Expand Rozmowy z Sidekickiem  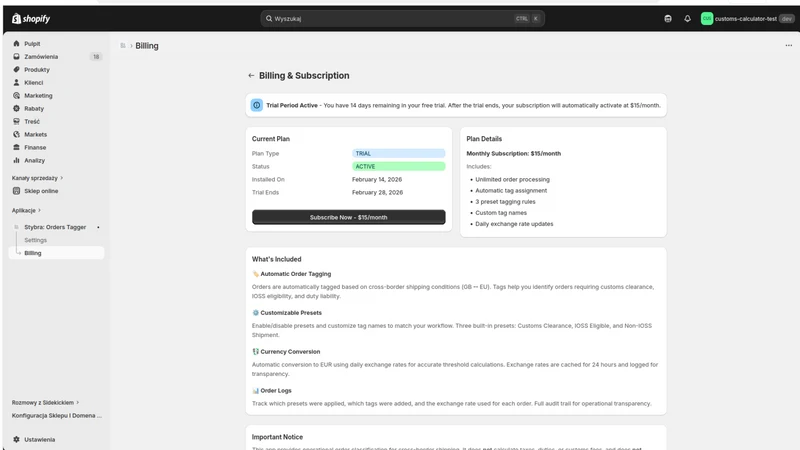45,403
